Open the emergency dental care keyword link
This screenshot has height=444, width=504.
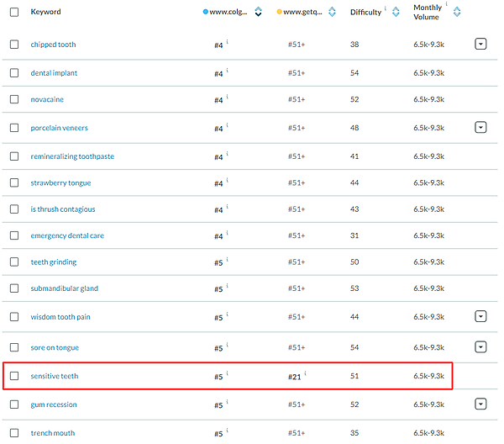[67, 235]
